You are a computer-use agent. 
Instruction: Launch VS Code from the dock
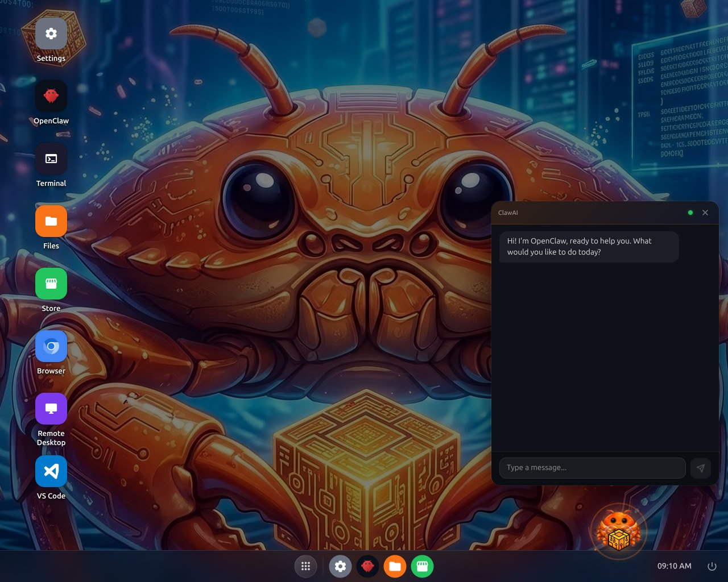(51, 471)
